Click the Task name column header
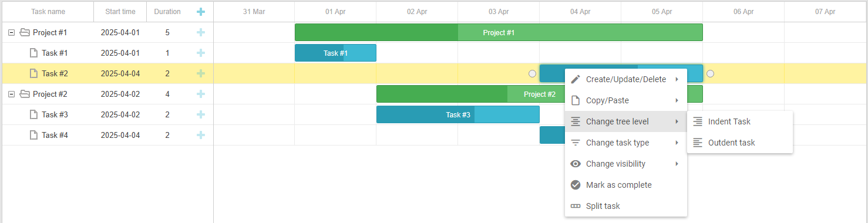 click(48, 12)
